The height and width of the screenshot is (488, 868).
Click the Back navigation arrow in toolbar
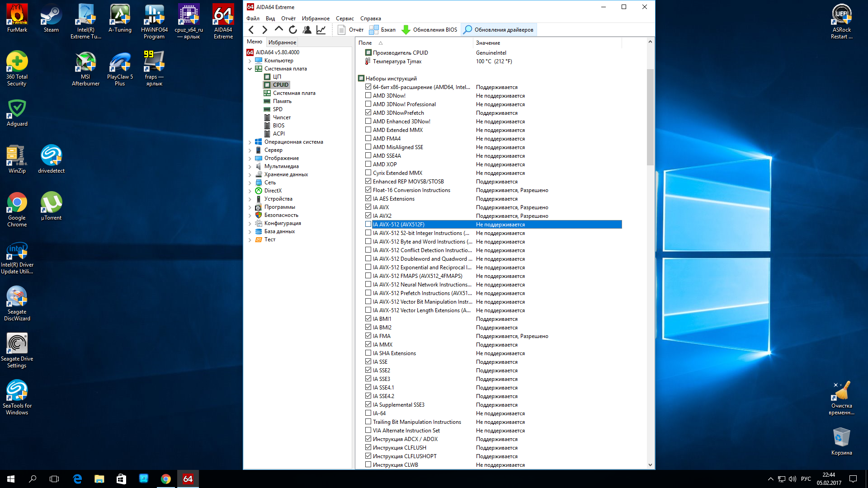[251, 30]
